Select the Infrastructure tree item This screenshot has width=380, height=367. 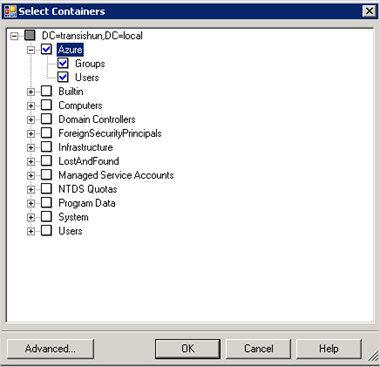[x=86, y=147]
